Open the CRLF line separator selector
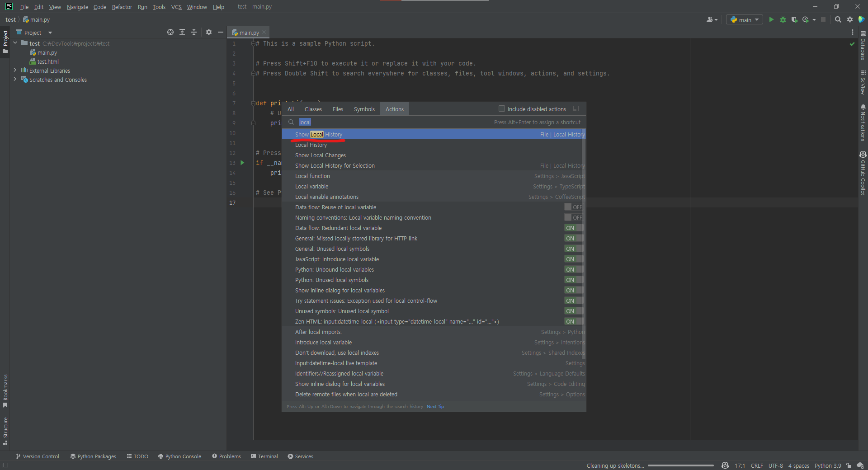868x470 pixels. 757,465
